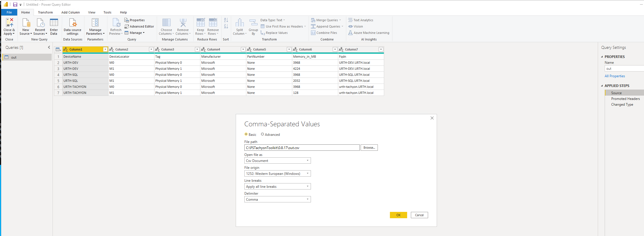
Task: Select the 'out' query in Queries pane
Action: pos(27,57)
